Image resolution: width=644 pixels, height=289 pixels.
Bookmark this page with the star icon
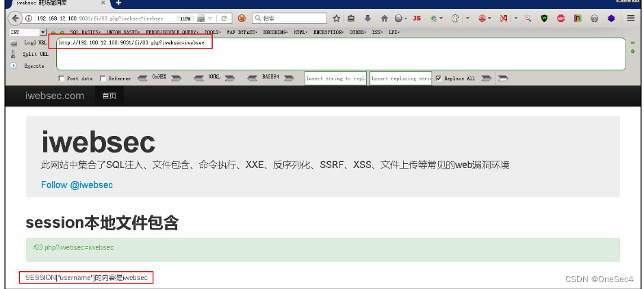pyautogui.click(x=337, y=18)
